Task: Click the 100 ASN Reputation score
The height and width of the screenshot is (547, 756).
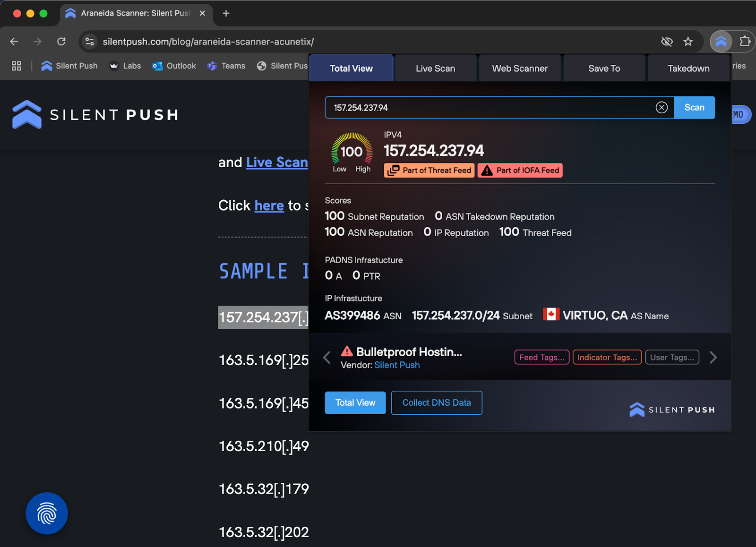Action: (x=369, y=232)
